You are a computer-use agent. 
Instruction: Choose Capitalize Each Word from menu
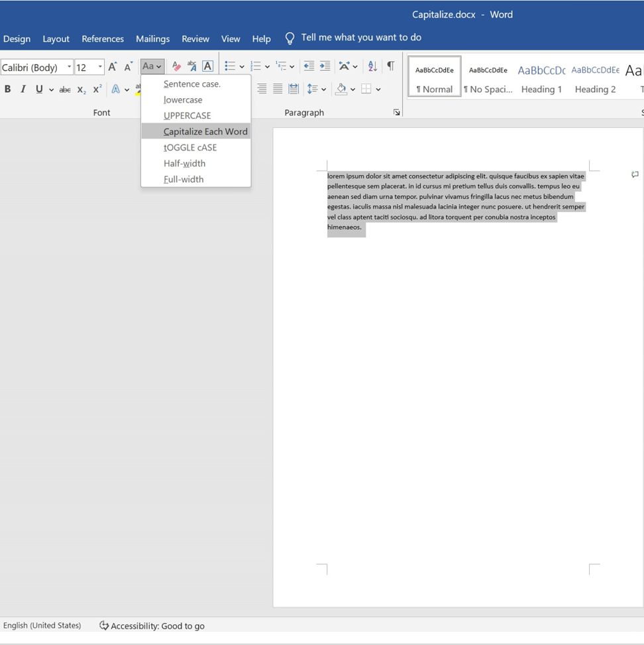click(205, 131)
